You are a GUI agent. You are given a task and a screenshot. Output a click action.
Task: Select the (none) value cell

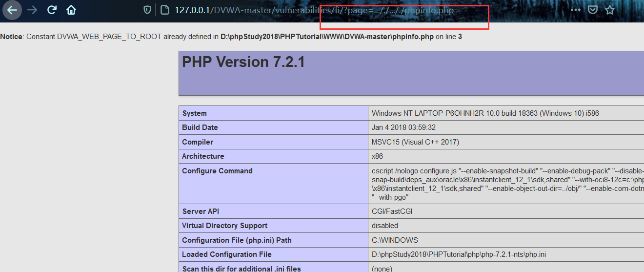tap(382, 269)
